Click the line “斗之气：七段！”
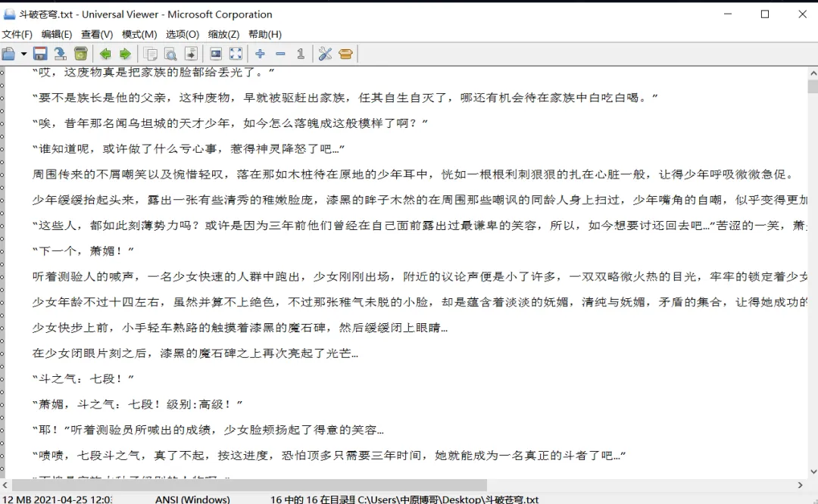Viewport: 818px width, 504px height. pyautogui.click(x=83, y=378)
